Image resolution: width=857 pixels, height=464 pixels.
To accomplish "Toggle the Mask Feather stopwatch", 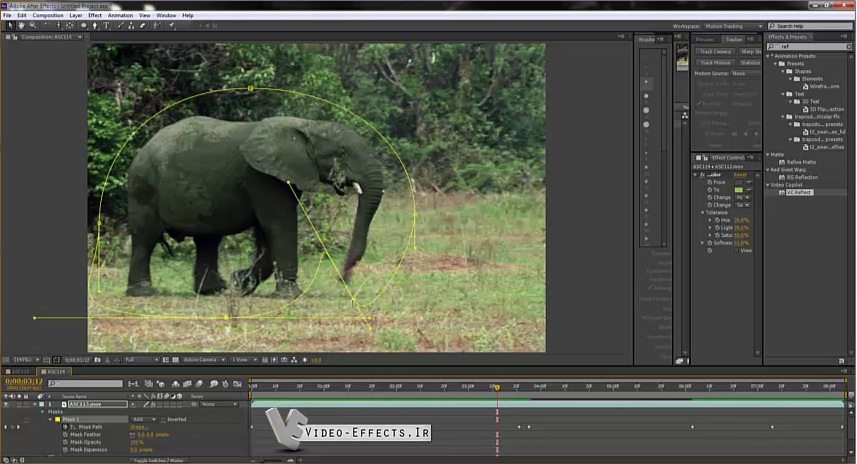I will [x=66, y=434].
